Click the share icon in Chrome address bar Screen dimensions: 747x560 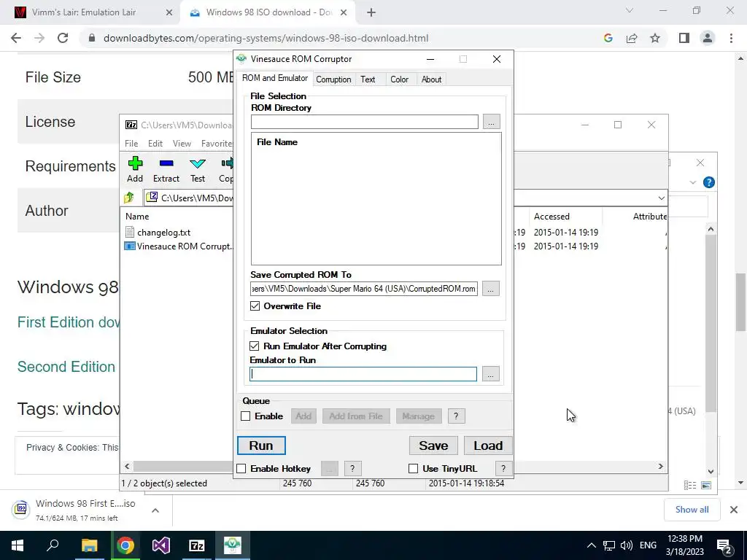click(x=632, y=38)
